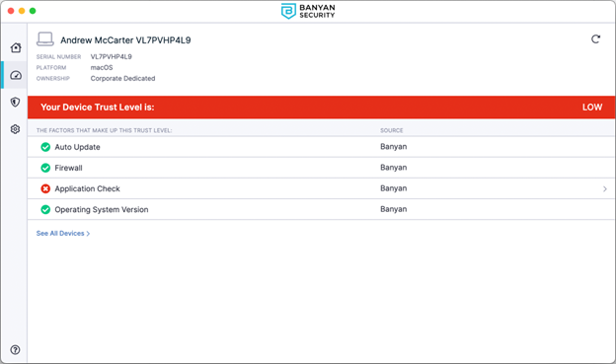Click the macOS platform value

[102, 67]
